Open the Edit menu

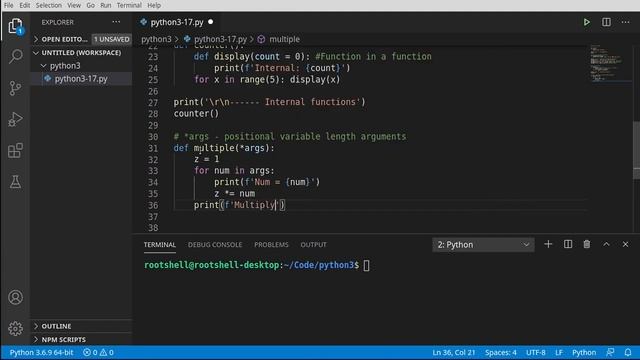coord(24,5)
